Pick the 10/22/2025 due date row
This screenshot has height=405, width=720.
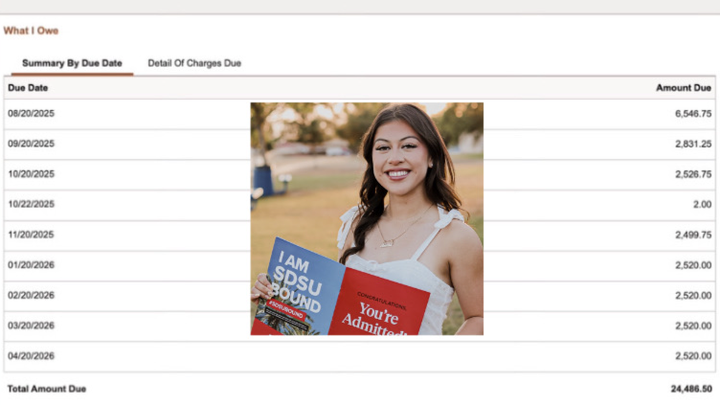click(31, 204)
